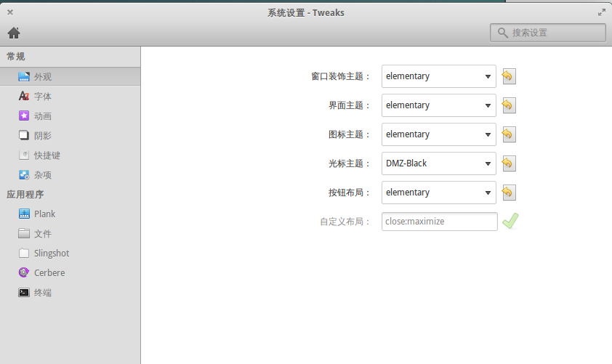Expand 按钮布局 dropdown
Viewport: 612px width, 364px height.
coord(439,193)
